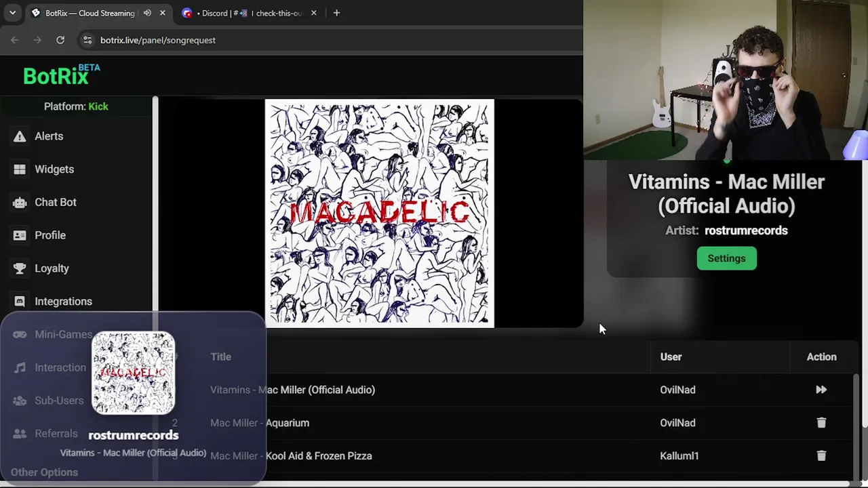Focus the address bar URL
Viewport: 868px width, 488px height.
click(x=158, y=40)
